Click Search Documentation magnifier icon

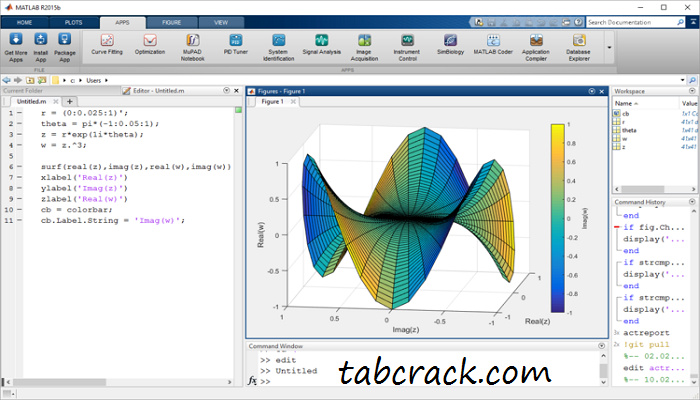(680, 22)
